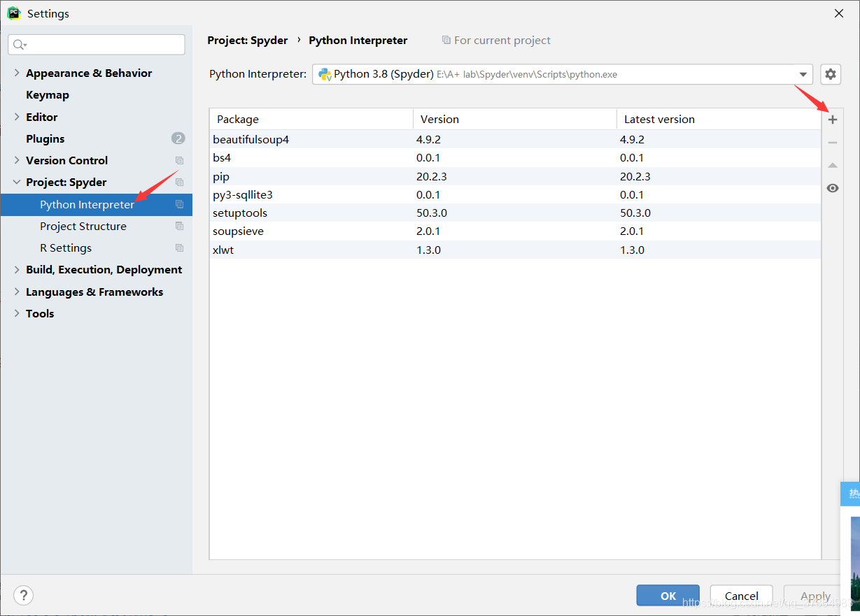Click the remove package minus icon

832,143
